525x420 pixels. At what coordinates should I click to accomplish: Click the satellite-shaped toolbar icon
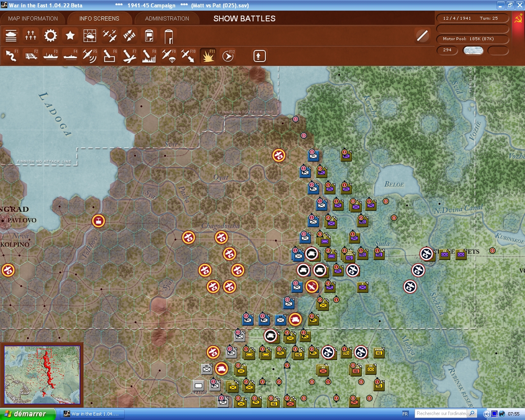tap(129, 36)
